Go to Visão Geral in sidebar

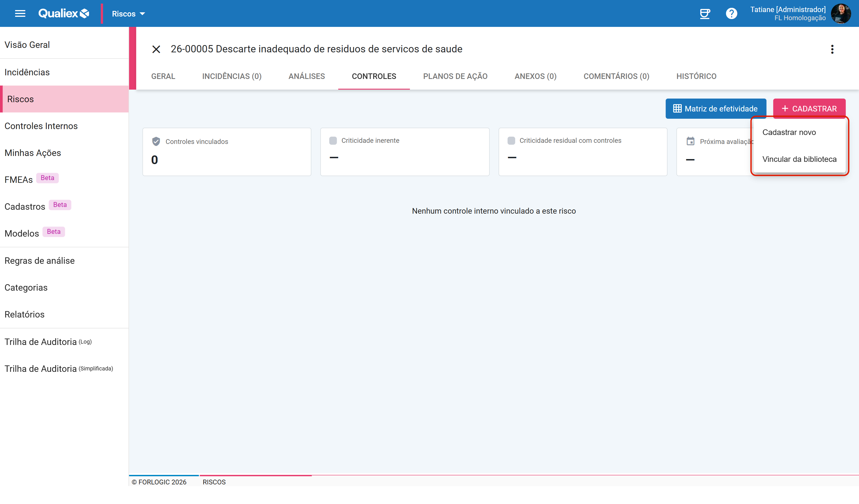tap(64, 45)
